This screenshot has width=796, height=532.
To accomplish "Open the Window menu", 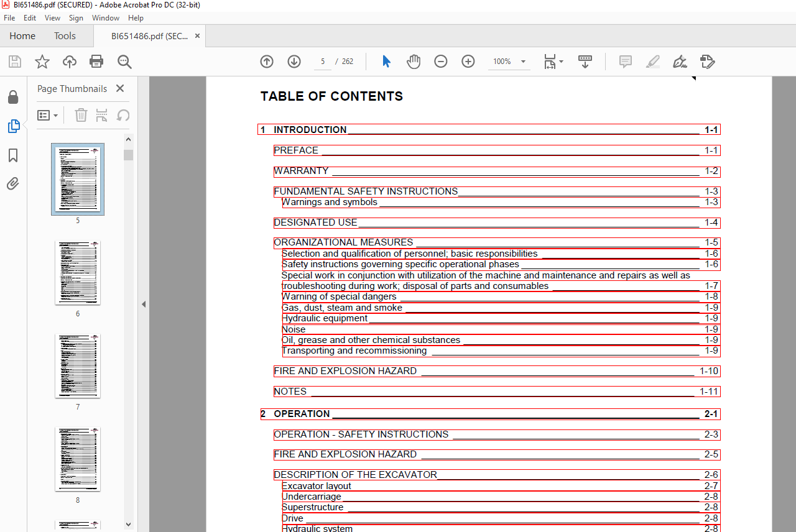I will 106,18.
